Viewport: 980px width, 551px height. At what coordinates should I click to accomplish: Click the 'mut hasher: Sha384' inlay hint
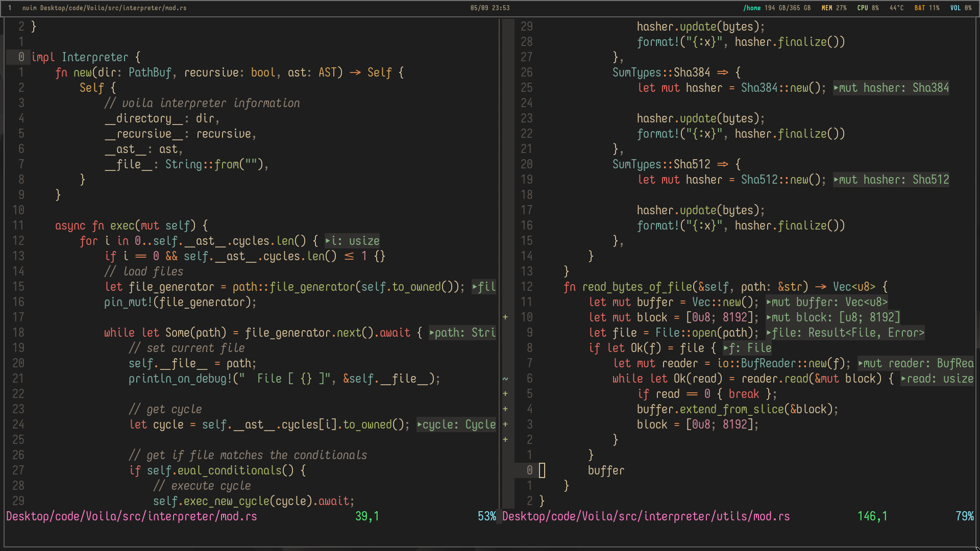(x=891, y=88)
